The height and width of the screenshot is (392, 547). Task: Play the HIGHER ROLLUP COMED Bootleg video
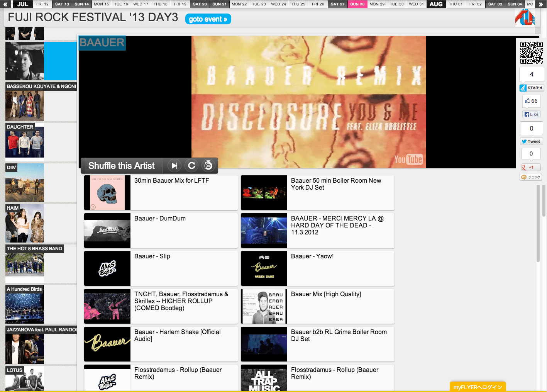pyautogui.click(x=161, y=306)
